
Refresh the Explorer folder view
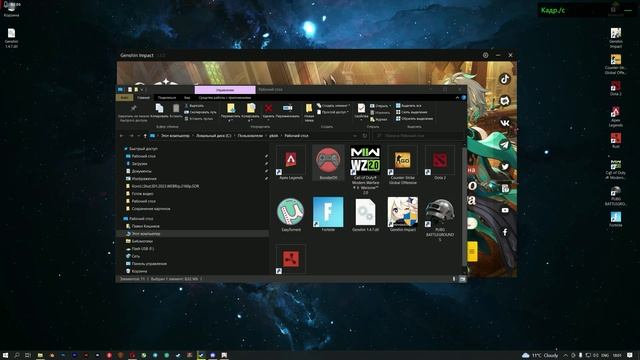(x=365, y=136)
